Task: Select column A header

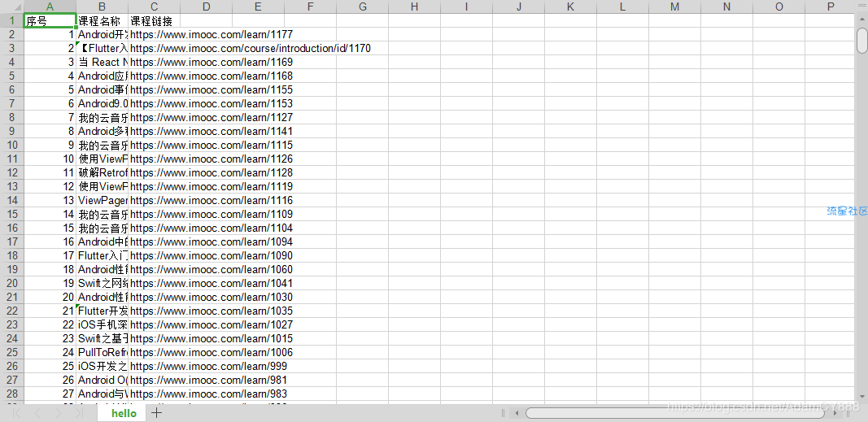Action: (x=50, y=7)
